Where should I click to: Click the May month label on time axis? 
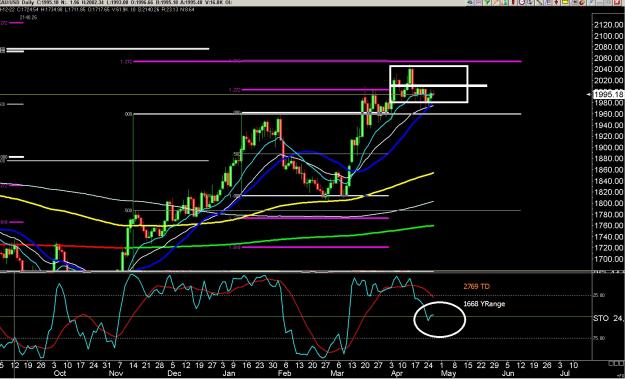(x=449, y=373)
